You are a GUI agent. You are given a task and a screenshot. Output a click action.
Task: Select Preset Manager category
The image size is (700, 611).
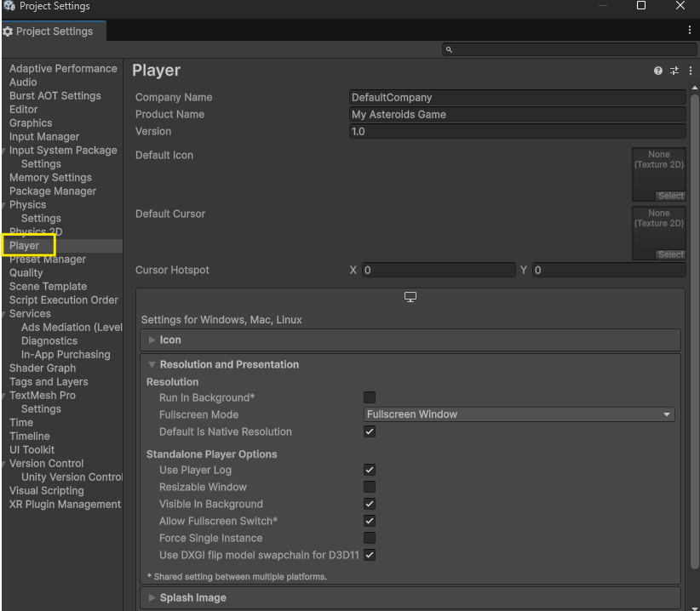point(48,259)
